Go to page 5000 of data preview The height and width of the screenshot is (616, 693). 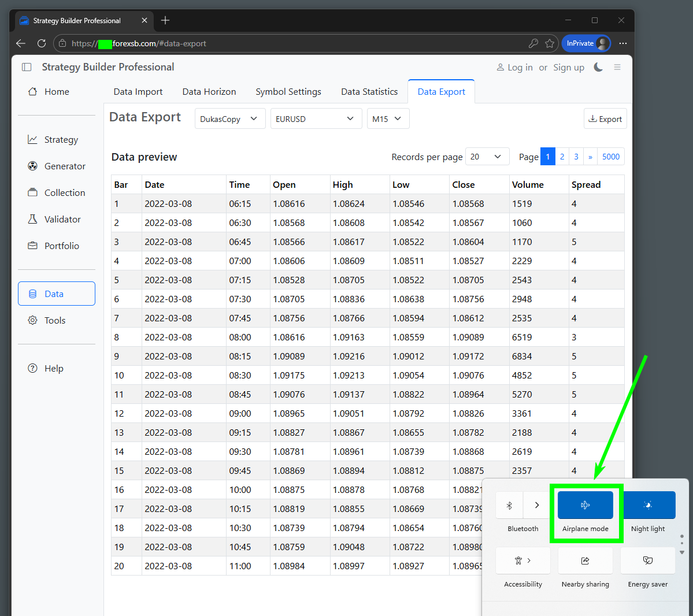610,157
